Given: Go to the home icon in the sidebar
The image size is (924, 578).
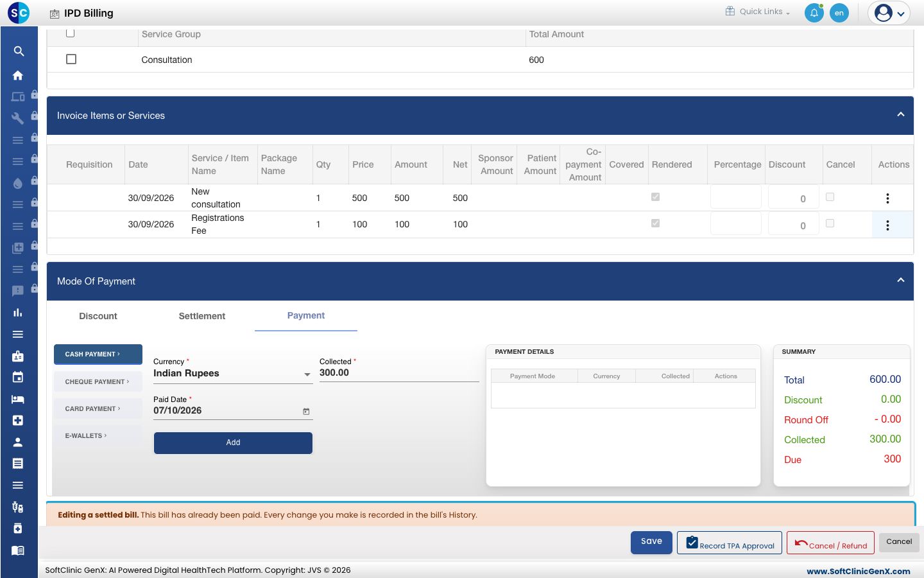Looking at the screenshot, I should [x=18, y=75].
